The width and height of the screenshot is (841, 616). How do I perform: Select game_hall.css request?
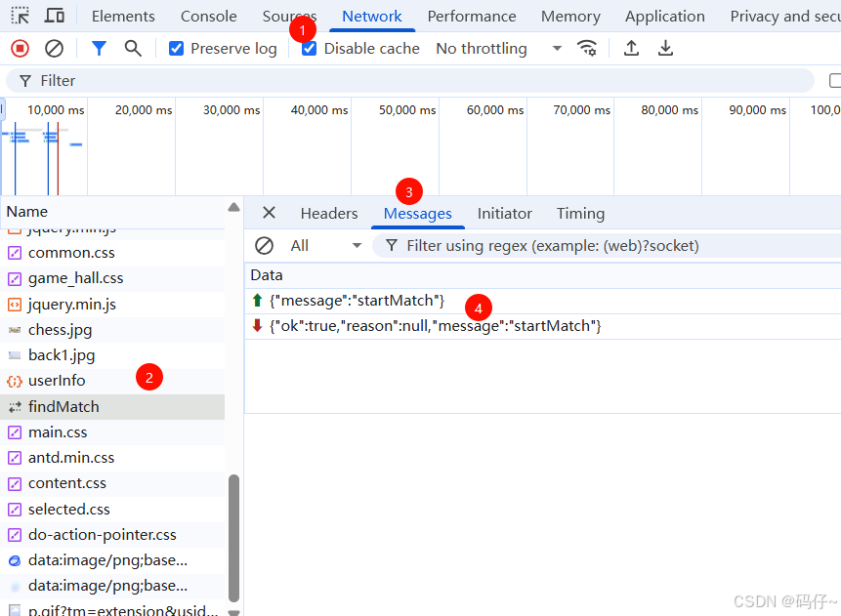(x=112, y=278)
